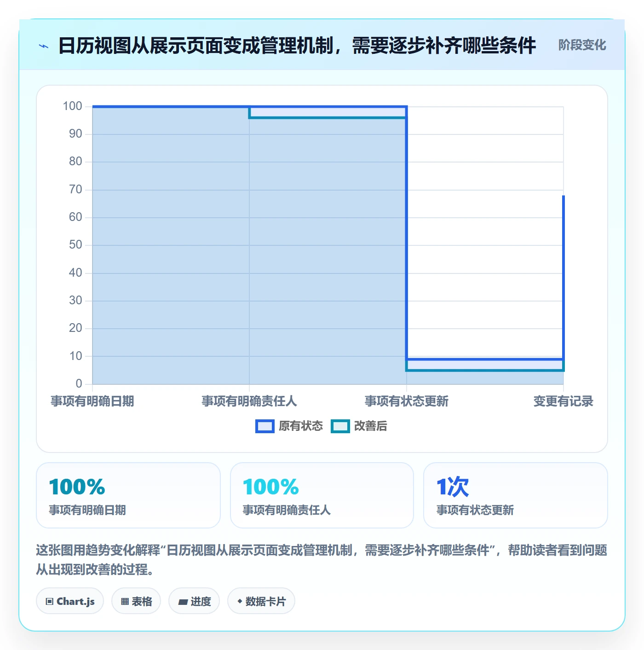The image size is (644, 650).
Task: Click the y-axis value 50
Action: (75, 245)
